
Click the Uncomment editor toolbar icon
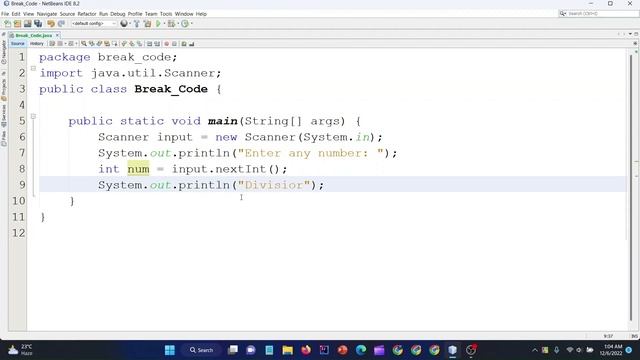point(191,44)
